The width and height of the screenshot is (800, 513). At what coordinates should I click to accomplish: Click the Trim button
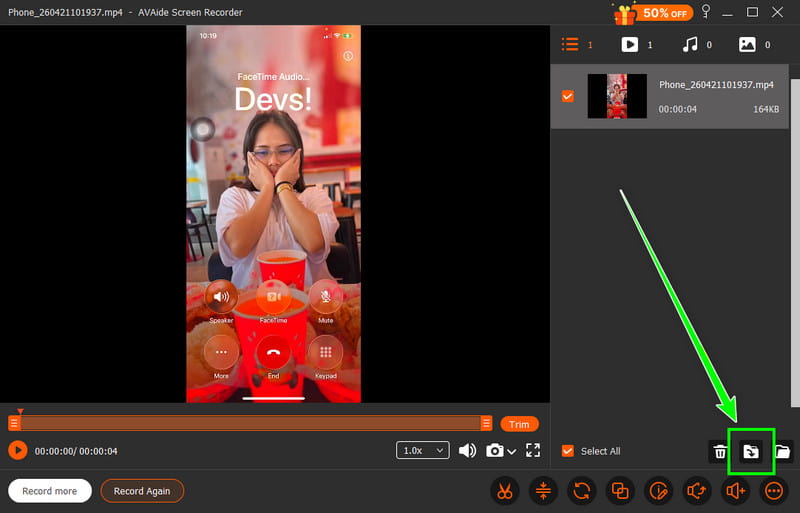[x=519, y=424]
